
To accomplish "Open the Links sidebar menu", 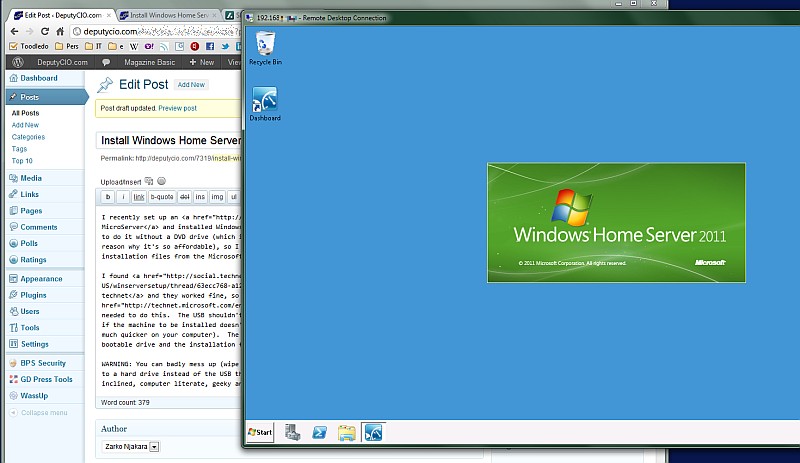I will pyautogui.click(x=30, y=194).
